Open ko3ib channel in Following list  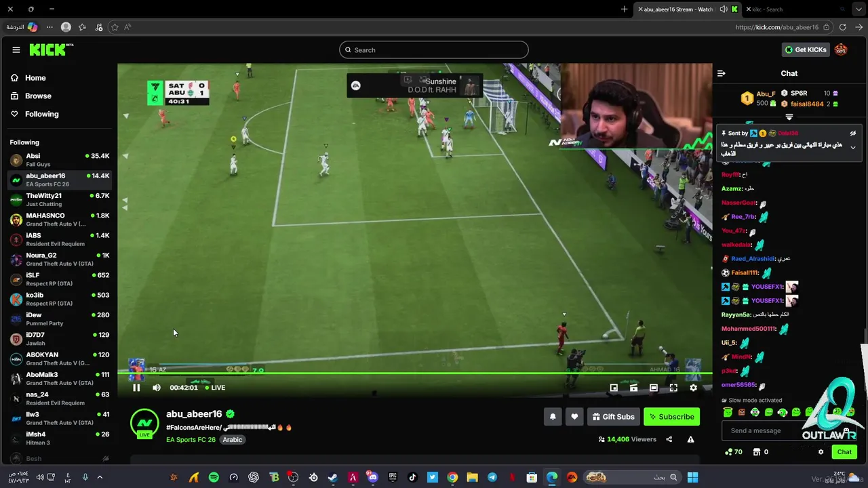(x=60, y=299)
